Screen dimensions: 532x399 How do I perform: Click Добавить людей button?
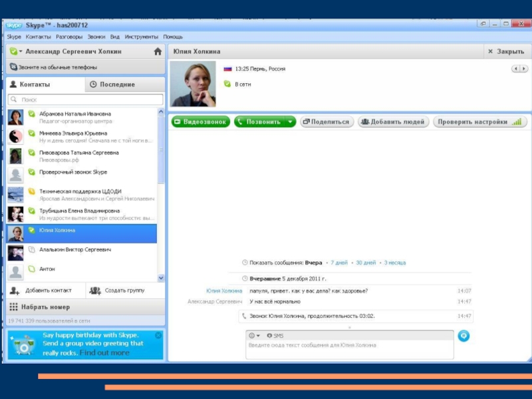coord(393,122)
